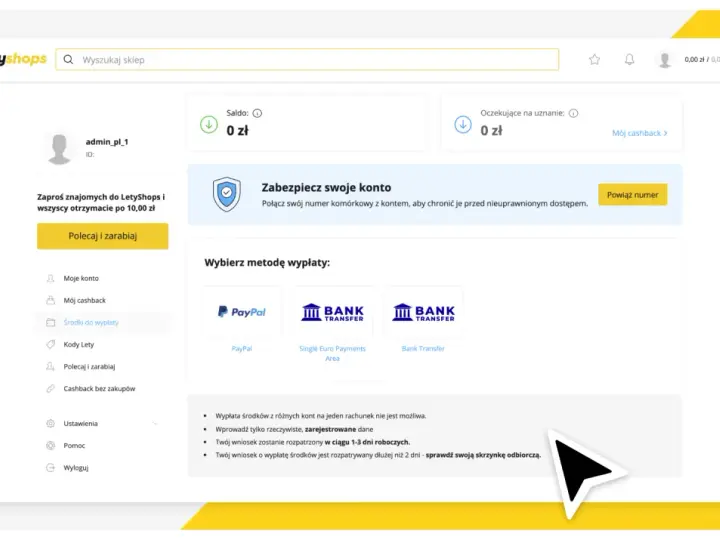Click the security shield icon
The image size is (720, 540).
click(227, 194)
